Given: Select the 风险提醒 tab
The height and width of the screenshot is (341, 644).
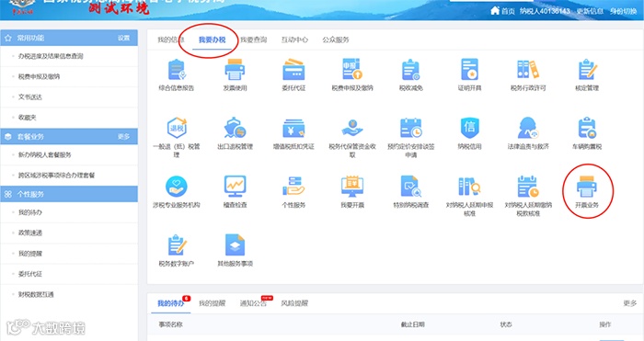Looking at the screenshot, I should point(294,303).
